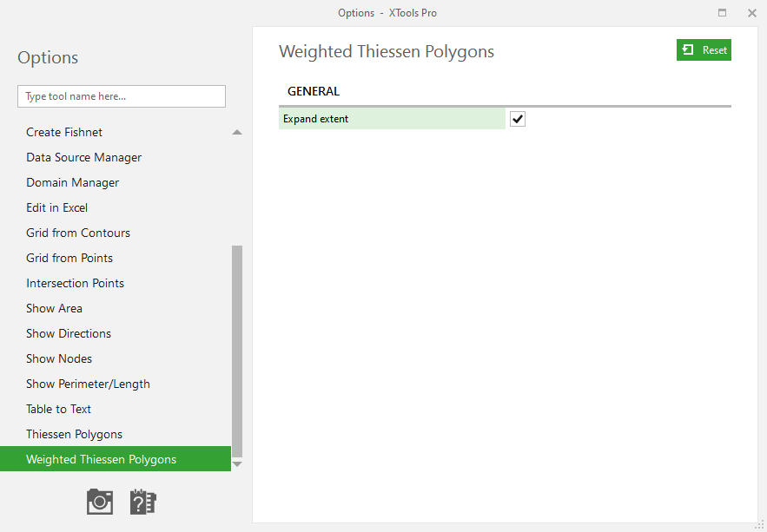Maximize the Options window
The height and width of the screenshot is (532, 767).
[722, 13]
